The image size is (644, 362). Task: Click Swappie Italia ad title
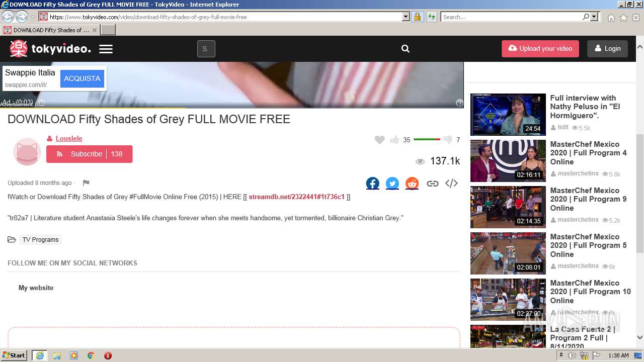[x=30, y=72]
